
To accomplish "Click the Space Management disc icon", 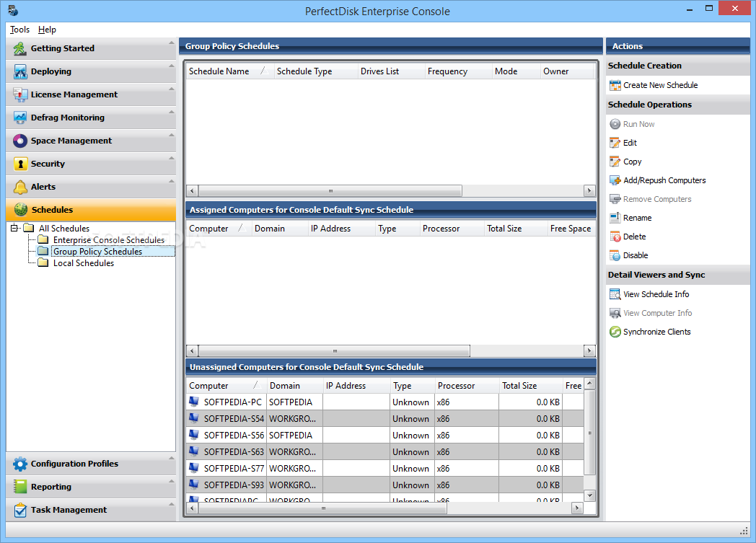I will tap(19, 141).
